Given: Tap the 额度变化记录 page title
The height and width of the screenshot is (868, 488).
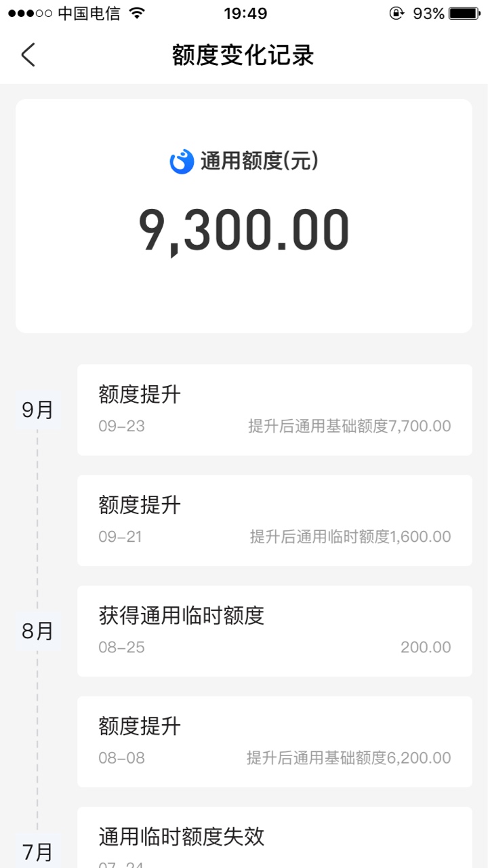Looking at the screenshot, I should (x=243, y=56).
